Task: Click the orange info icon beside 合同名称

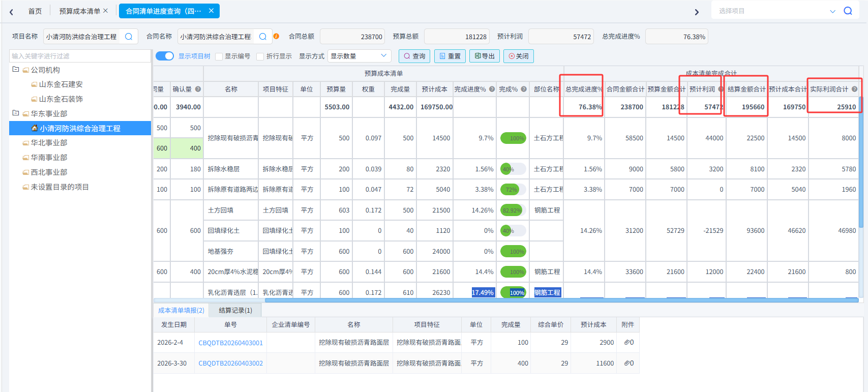Action: [276, 36]
